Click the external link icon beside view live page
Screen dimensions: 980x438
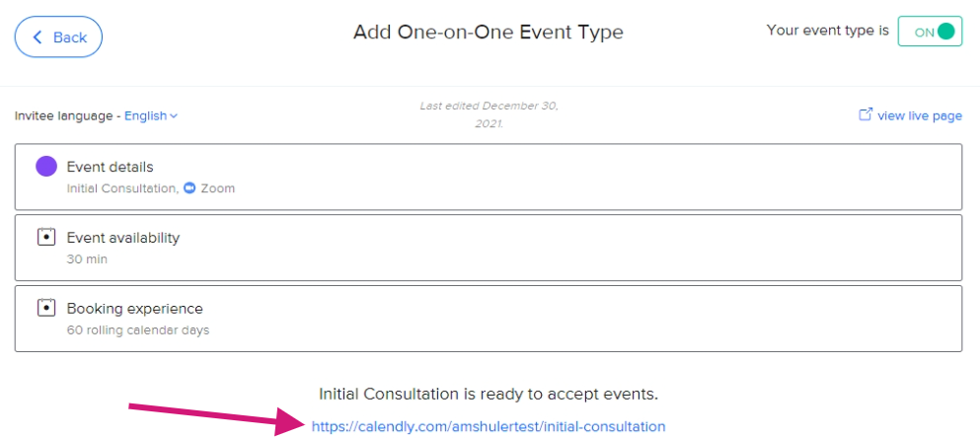point(865,114)
